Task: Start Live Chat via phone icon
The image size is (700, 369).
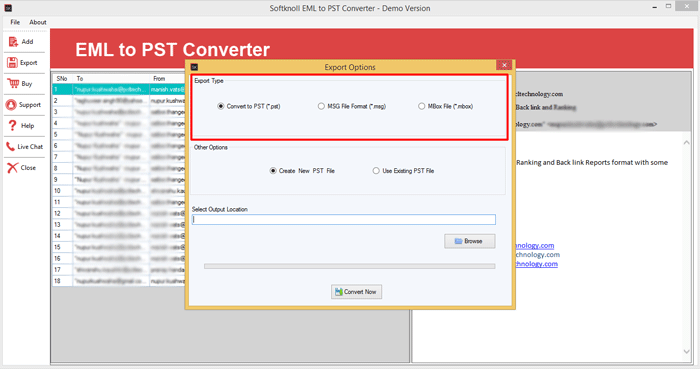Action: coord(10,146)
